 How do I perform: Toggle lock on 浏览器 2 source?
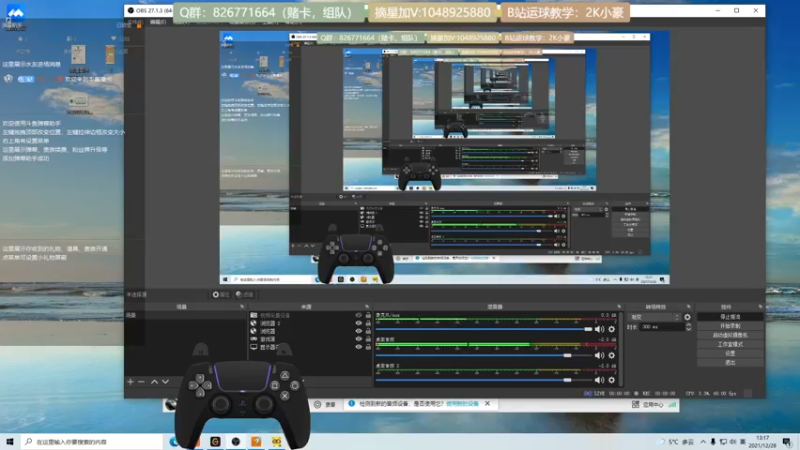click(x=368, y=323)
